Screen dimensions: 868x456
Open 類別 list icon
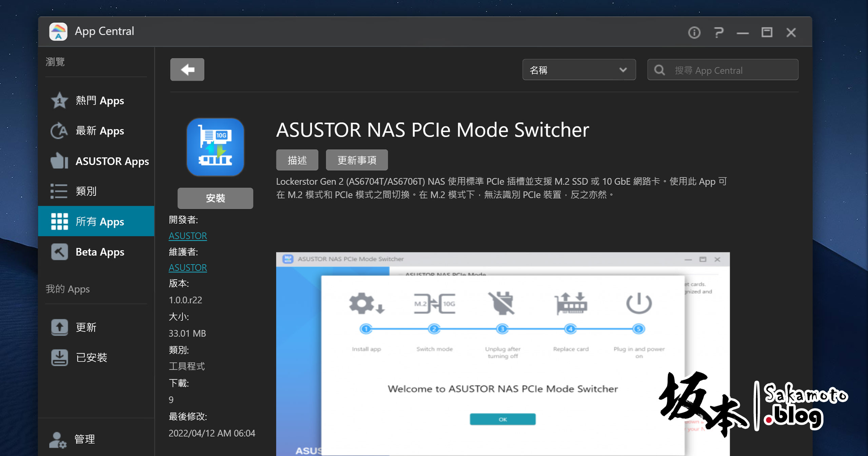pos(59,191)
